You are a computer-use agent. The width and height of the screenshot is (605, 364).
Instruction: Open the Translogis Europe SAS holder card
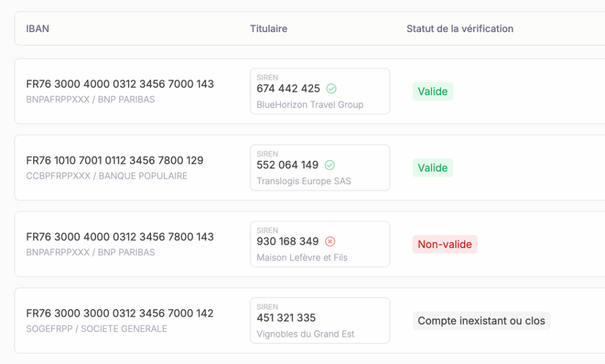click(x=320, y=168)
